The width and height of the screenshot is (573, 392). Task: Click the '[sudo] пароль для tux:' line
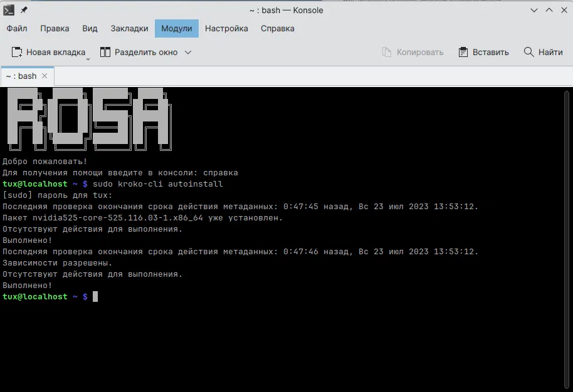tap(58, 195)
